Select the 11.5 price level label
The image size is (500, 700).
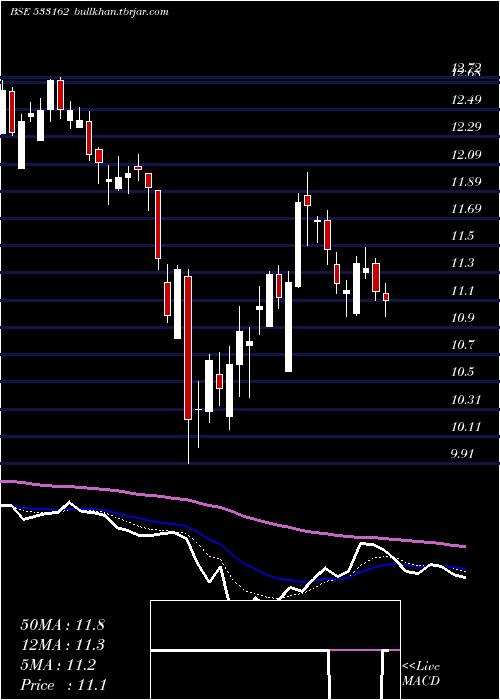tap(462, 236)
